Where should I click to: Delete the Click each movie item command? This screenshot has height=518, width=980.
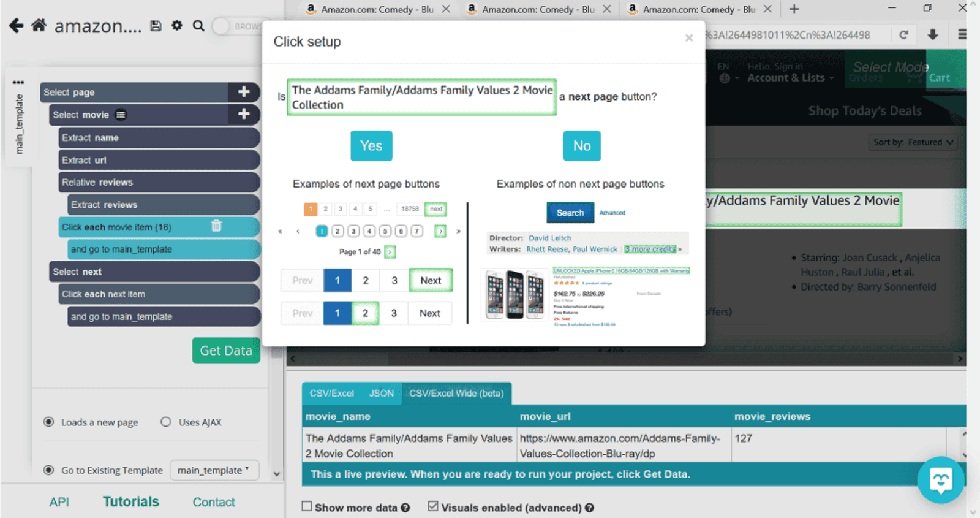pos(216,226)
